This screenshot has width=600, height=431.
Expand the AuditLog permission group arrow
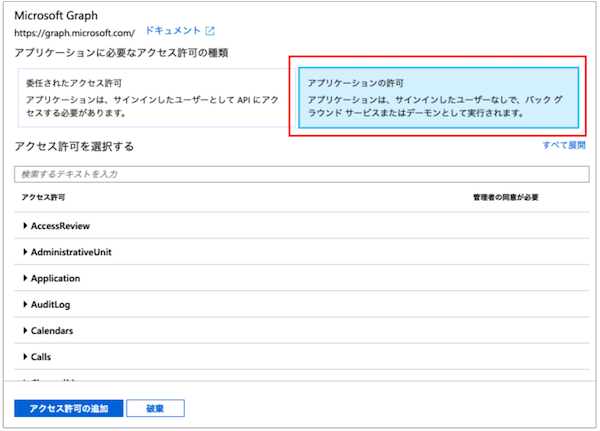pos(25,304)
